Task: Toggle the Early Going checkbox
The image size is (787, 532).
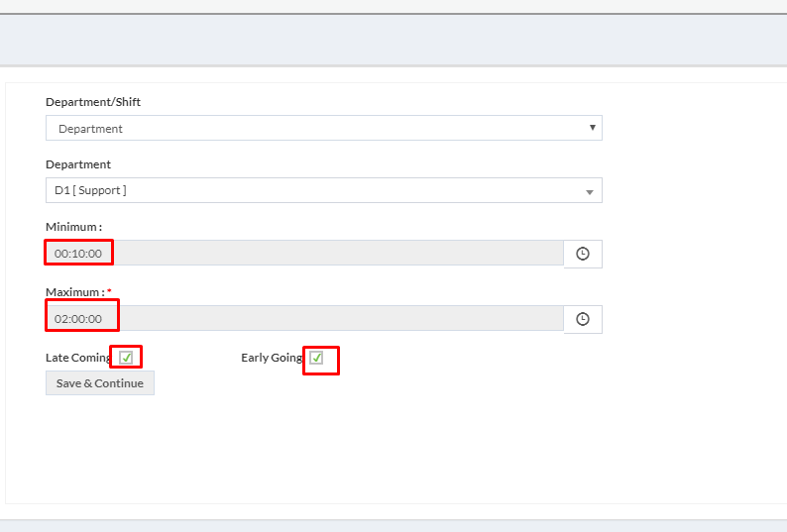Action: point(316,358)
